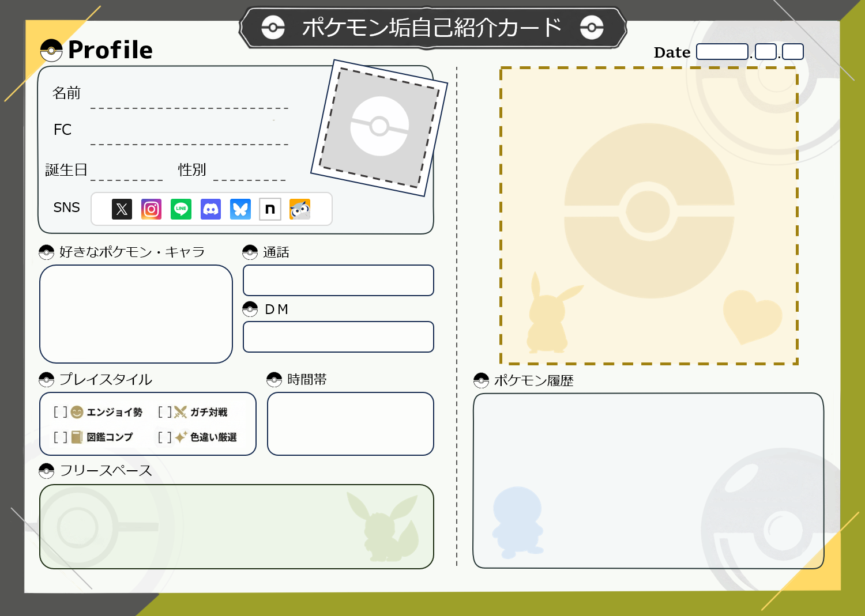
Task: Click the note 'n' icon
Action: 270,209
